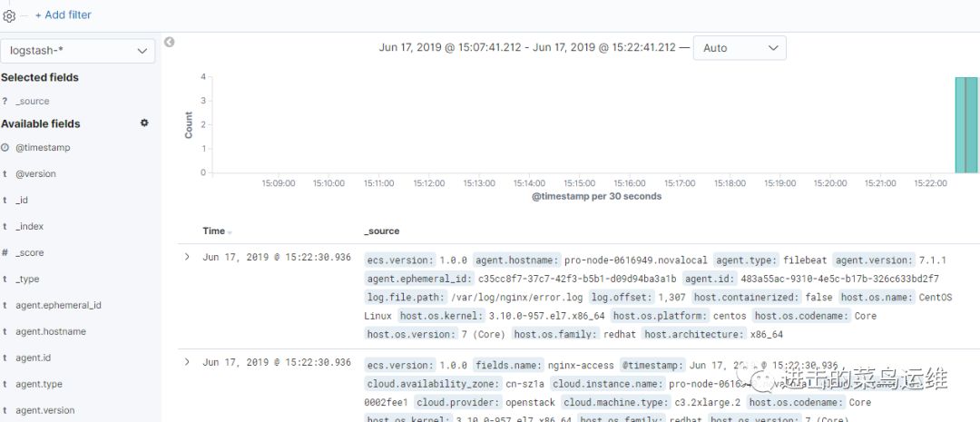
Task: Click the filebeat agent.type value
Action: click(805, 260)
